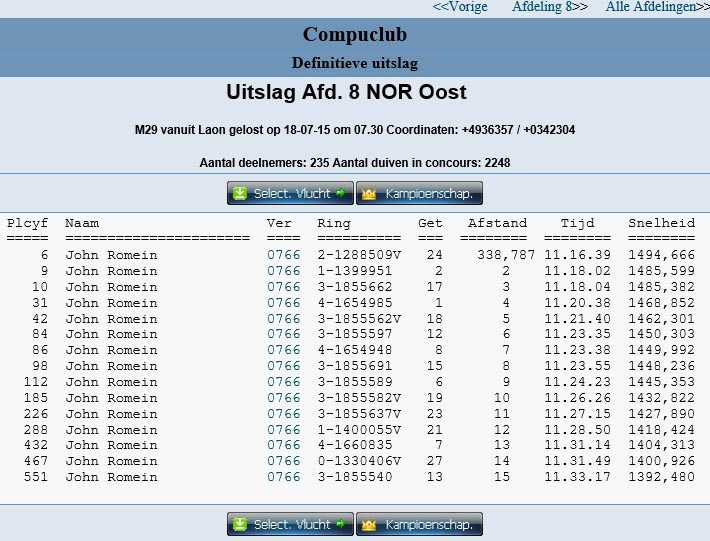Click speed value 1445,353
The height and width of the screenshot is (541, 710).
tap(662, 382)
